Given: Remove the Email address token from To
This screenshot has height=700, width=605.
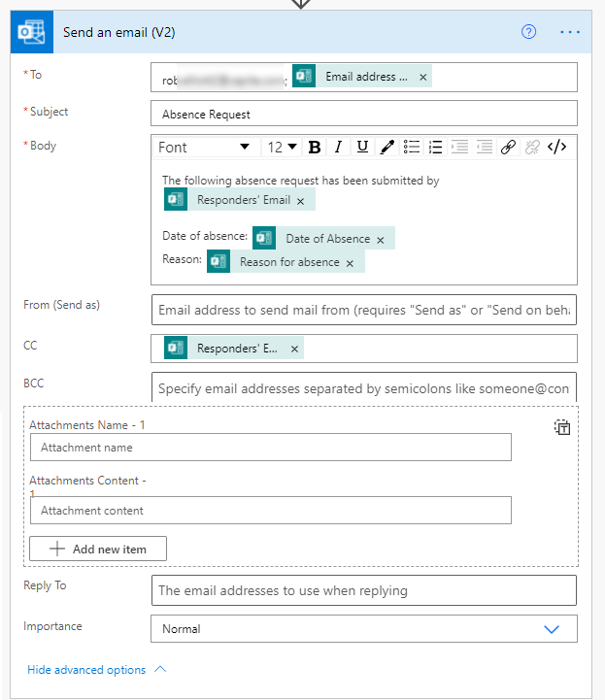Looking at the screenshot, I should pos(422,78).
